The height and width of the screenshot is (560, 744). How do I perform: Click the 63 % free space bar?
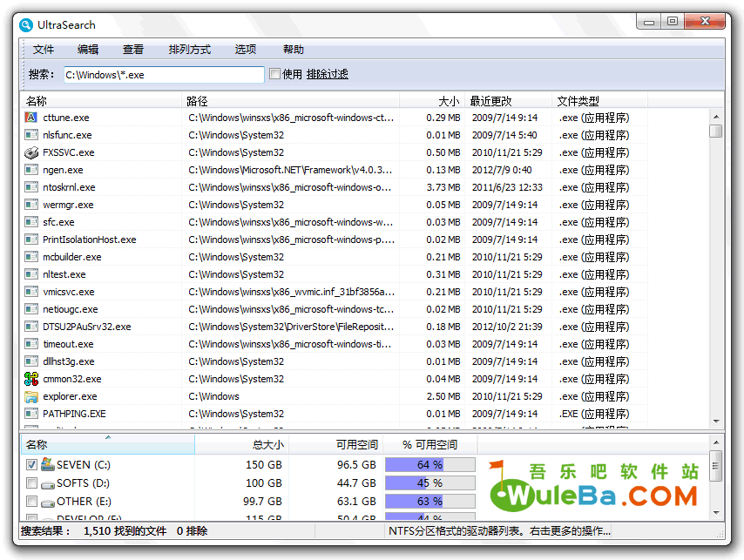(429, 501)
